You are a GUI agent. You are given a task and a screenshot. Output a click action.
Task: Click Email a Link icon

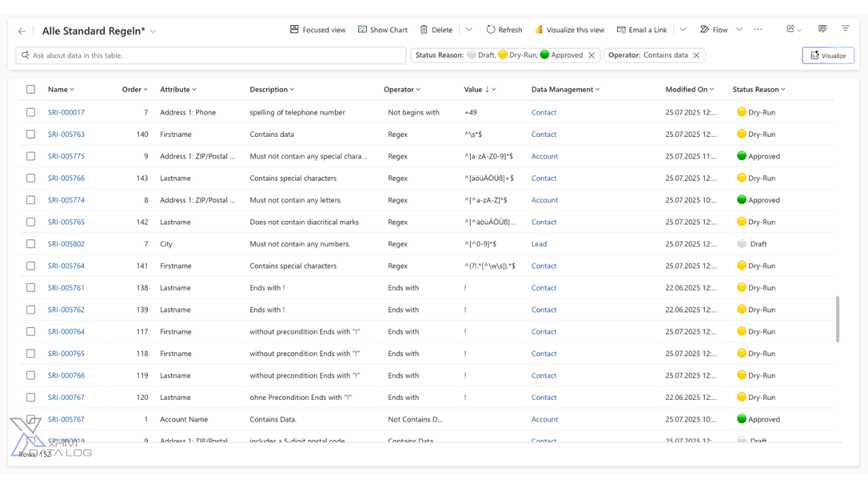[x=621, y=30]
